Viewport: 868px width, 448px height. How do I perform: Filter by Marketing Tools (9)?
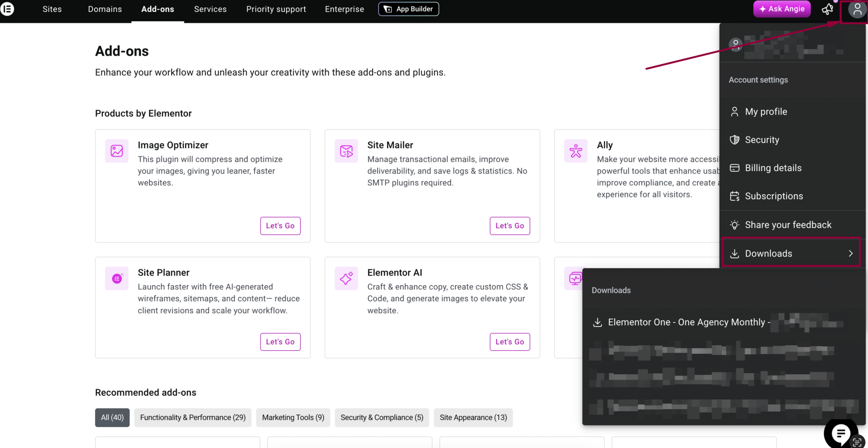coord(293,417)
